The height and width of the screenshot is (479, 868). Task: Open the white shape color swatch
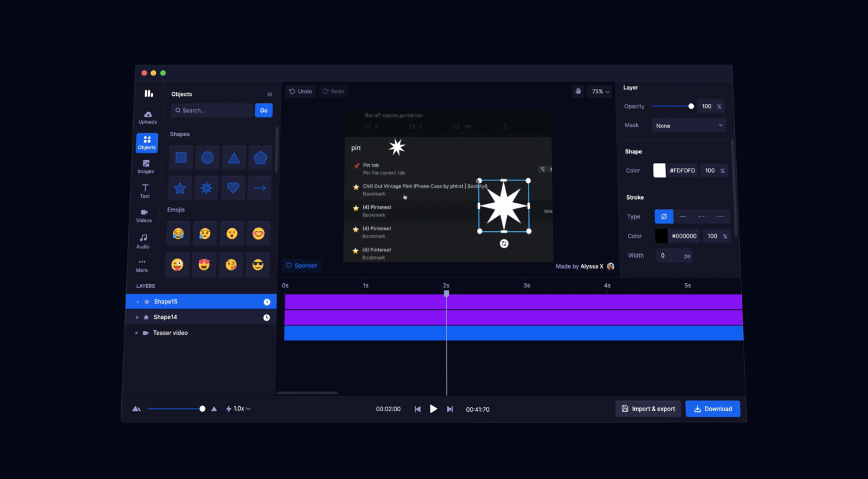pyautogui.click(x=660, y=170)
